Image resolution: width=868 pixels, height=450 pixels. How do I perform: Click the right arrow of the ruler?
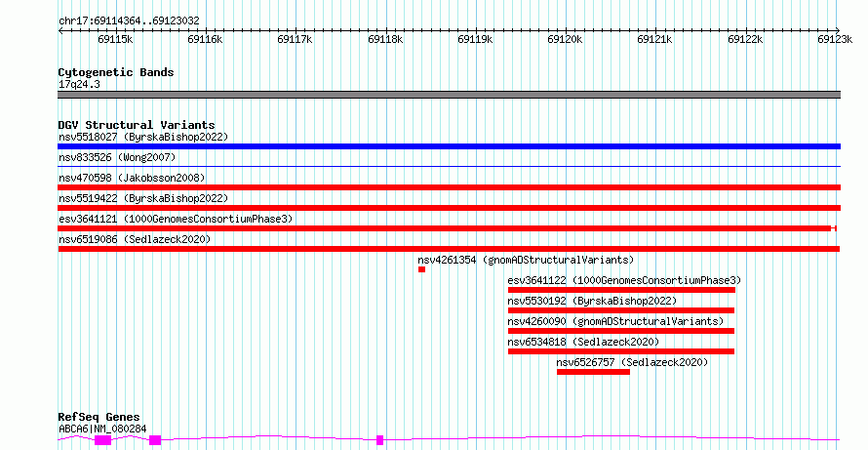pos(838,30)
